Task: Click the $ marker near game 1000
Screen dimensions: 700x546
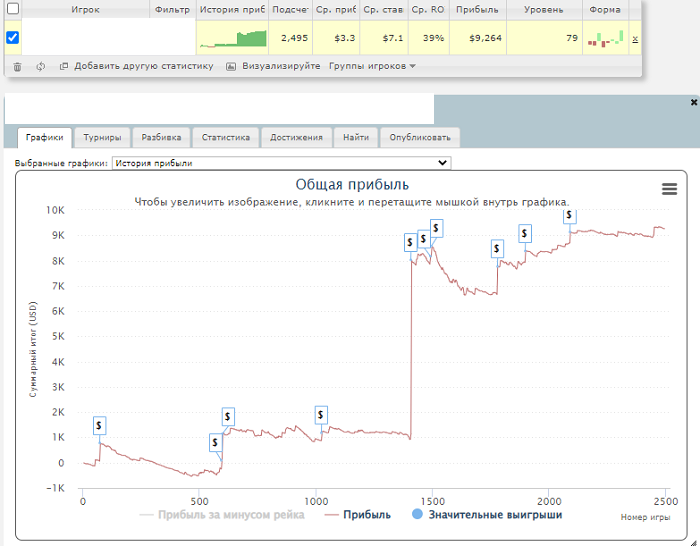Action: tap(321, 415)
